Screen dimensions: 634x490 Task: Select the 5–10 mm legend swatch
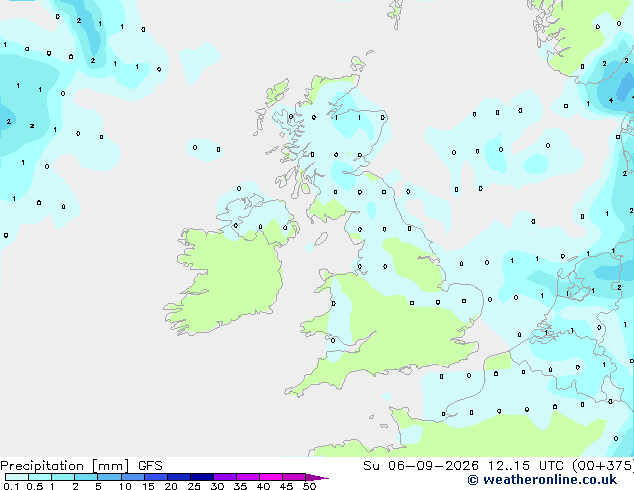[x=109, y=477]
